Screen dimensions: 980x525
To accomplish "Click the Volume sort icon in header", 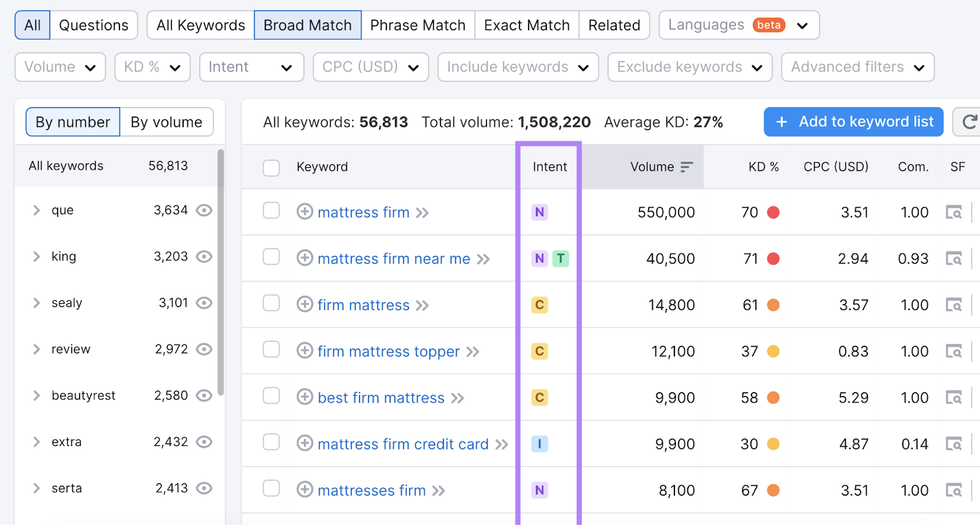I will (x=687, y=167).
